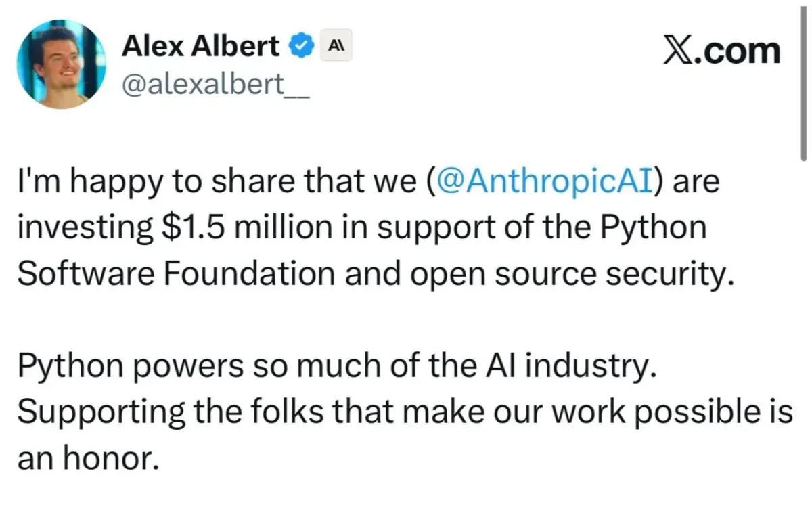Click the X logo in the watermark
The height and width of the screenshot is (511, 812).
(678, 51)
